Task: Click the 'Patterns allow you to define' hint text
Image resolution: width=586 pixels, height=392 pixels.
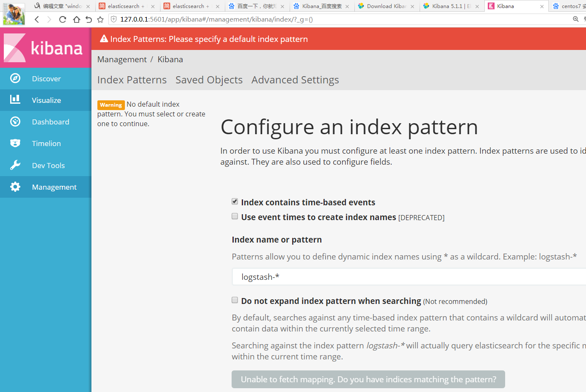Action: tap(404, 257)
